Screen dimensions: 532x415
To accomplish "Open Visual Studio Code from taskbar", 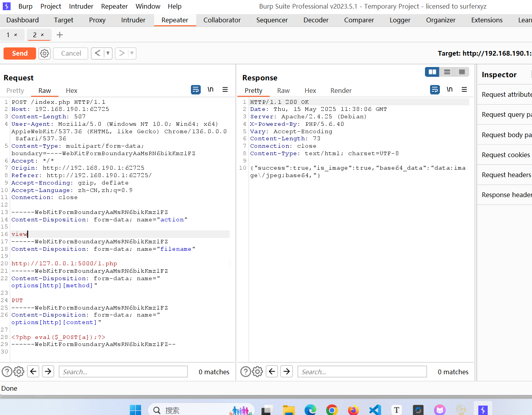I will pyautogui.click(x=375, y=410).
